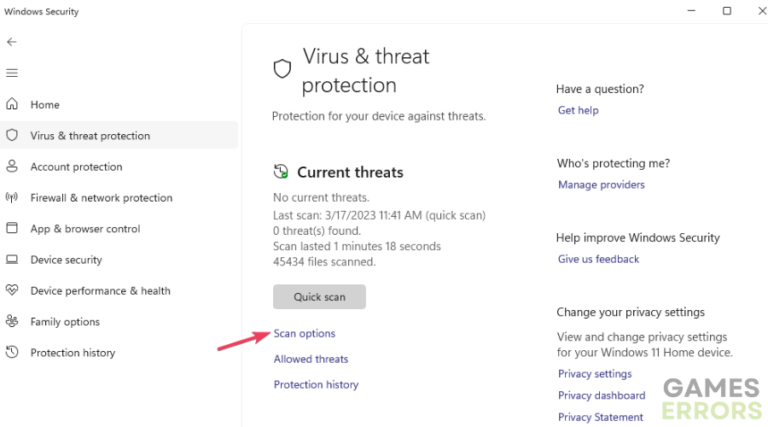
Task: Start a Quick scan
Action: click(319, 297)
